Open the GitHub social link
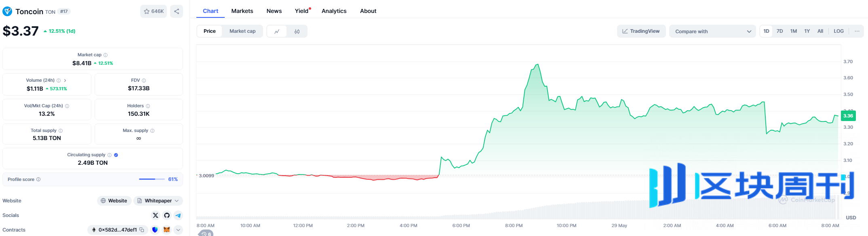Screen dimensions: 868x236 click(167, 215)
